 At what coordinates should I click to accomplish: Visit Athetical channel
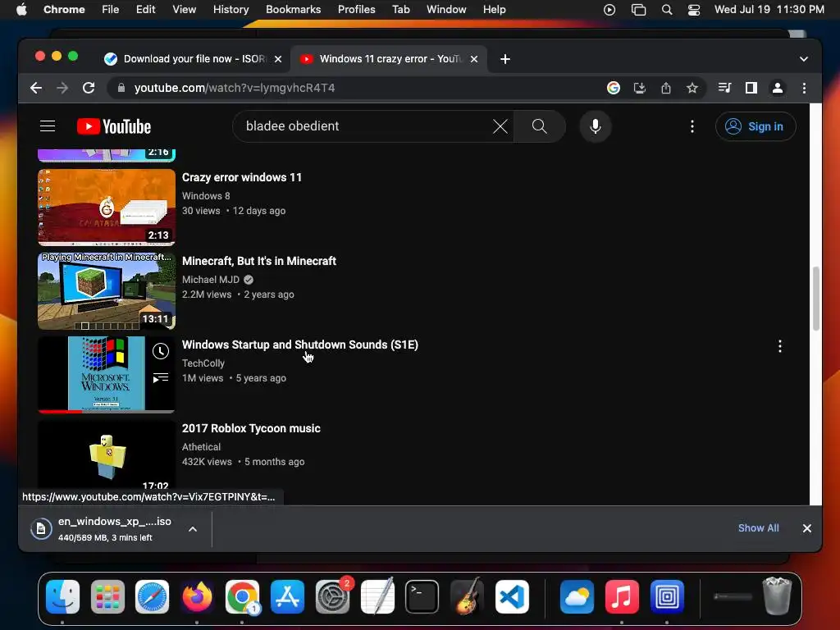(201, 447)
